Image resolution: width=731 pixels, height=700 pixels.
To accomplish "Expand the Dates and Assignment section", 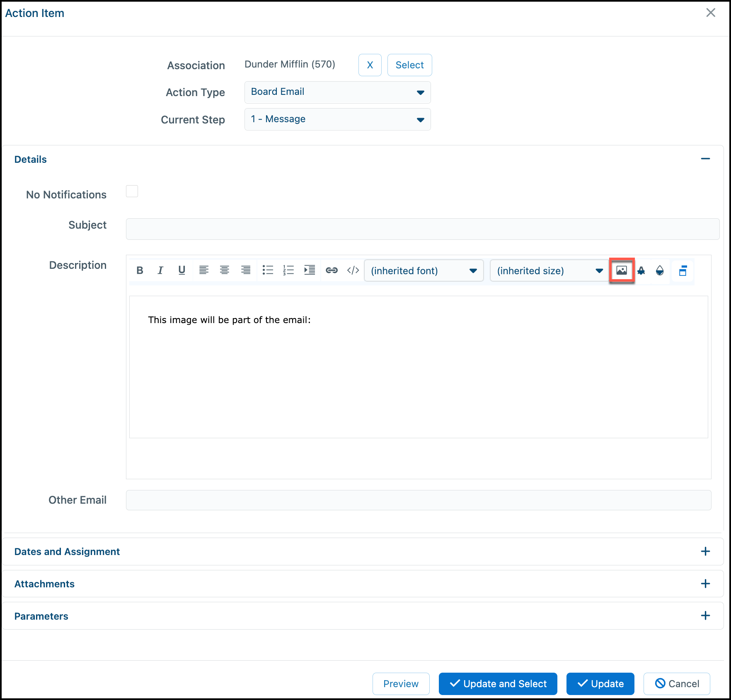I will pyautogui.click(x=705, y=551).
